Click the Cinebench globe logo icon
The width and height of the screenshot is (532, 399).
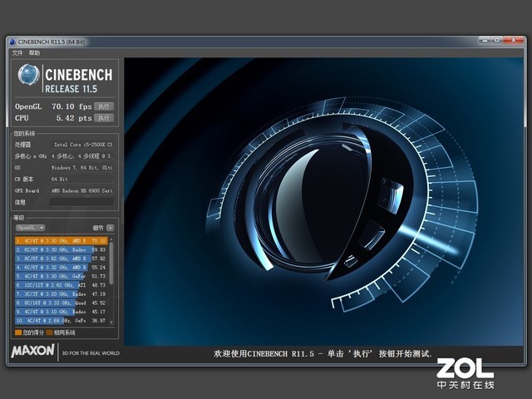(x=28, y=75)
